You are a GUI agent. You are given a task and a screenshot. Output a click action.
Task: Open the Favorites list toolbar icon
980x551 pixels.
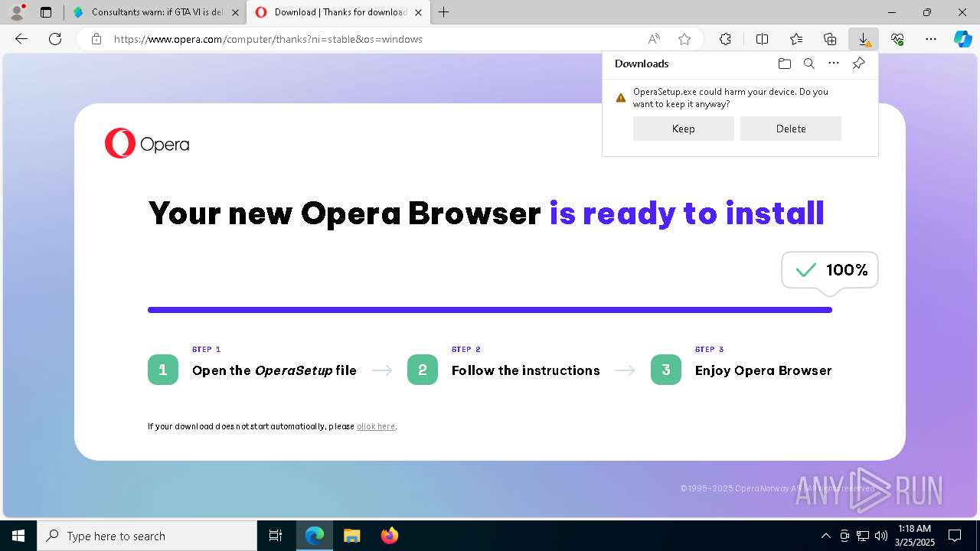tap(796, 39)
